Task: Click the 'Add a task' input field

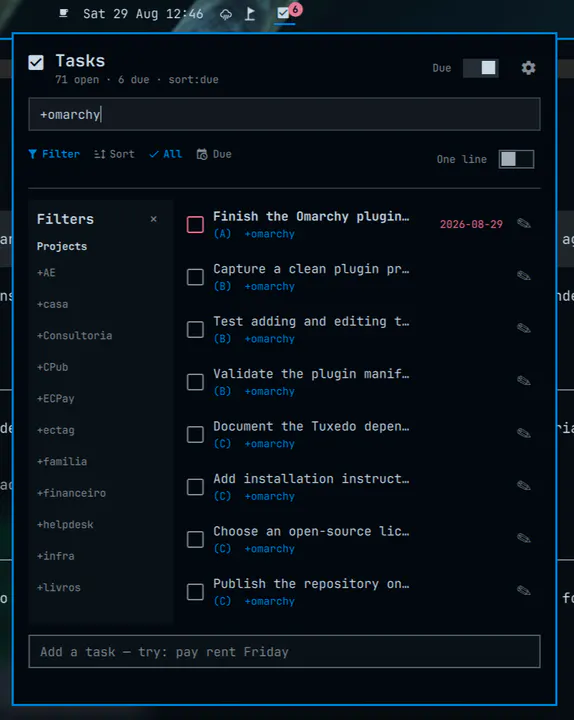Action: (284, 652)
